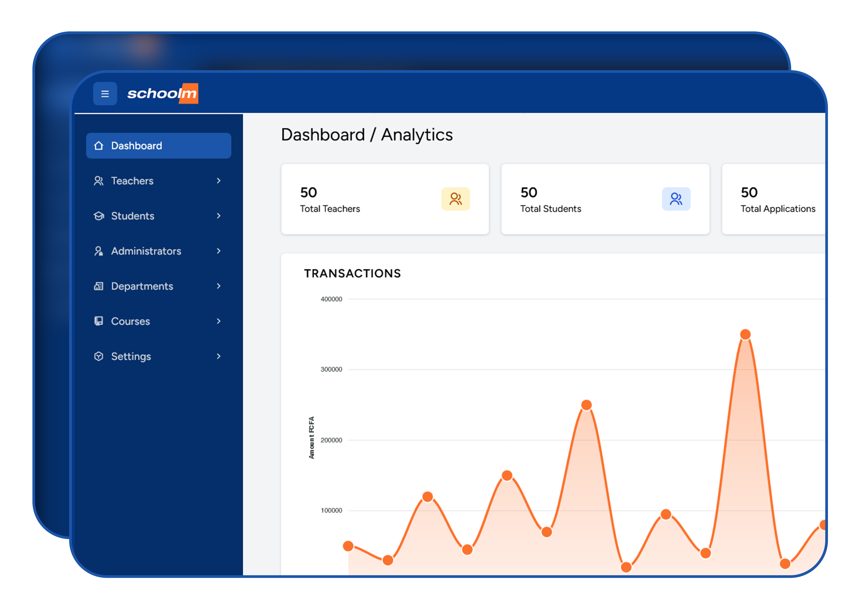Click the Administrators user-lock icon
This screenshot has width=852, height=616.
(x=99, y=251)
